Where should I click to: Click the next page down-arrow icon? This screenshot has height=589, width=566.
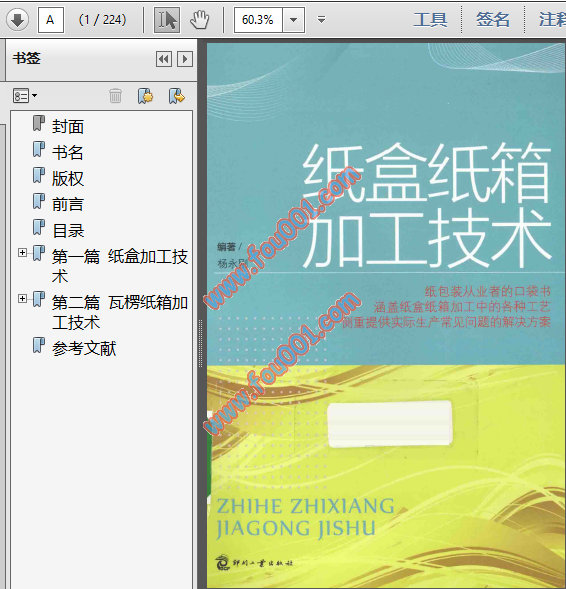17,20
